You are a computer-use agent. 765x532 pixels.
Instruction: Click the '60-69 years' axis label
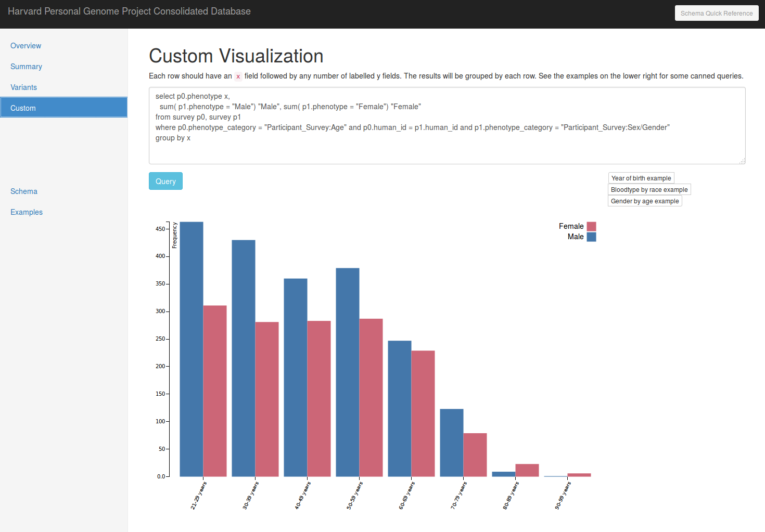[406, 496]
